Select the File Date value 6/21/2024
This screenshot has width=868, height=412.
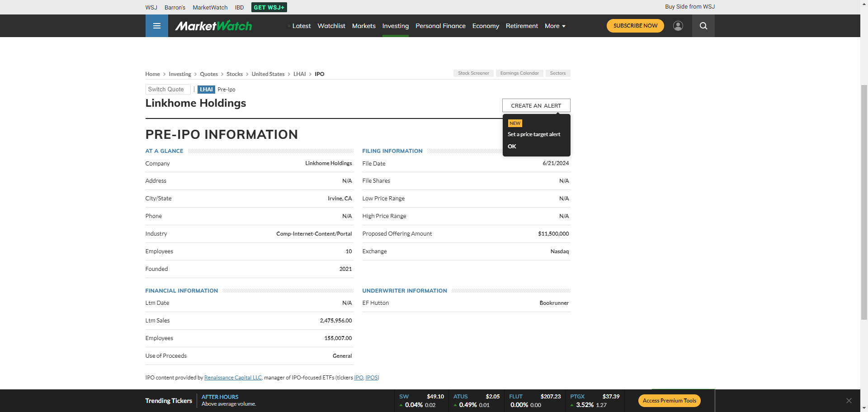pyautogui.click(x=556, y=163)
